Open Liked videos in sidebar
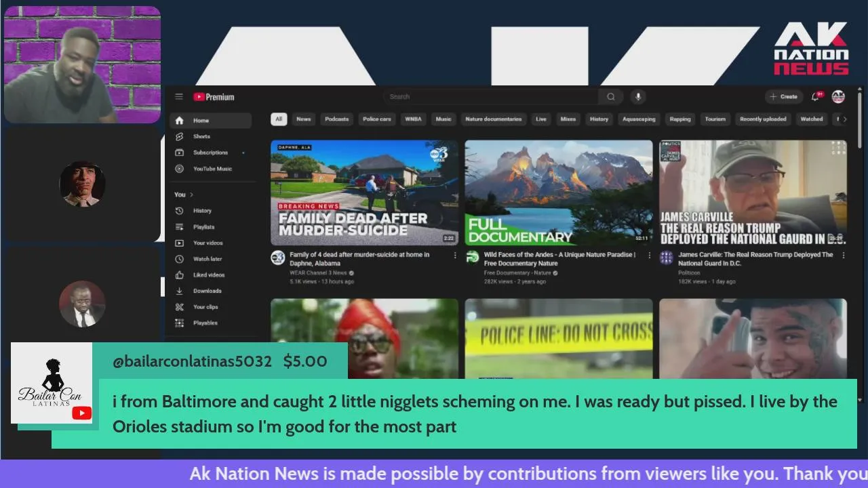Screen dimensions: 868x488 click(210, 274)
